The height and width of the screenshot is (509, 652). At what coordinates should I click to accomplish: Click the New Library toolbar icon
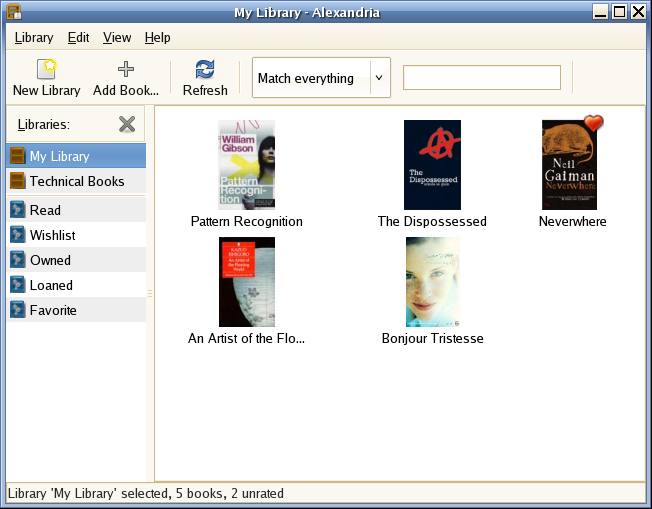46,70
